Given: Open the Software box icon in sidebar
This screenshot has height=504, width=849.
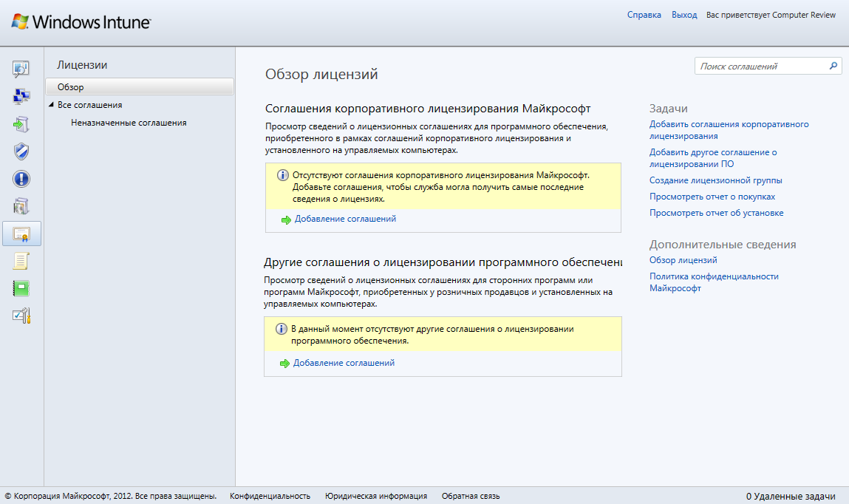Looking at the screenshot, I should (21, 206).
